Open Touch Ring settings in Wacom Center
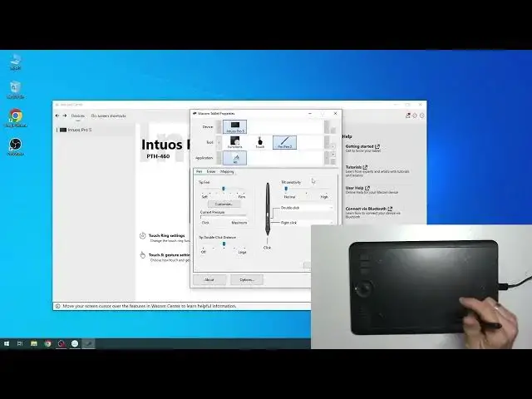The height and width of the screenshot is (399, 532). pos(167,235)
